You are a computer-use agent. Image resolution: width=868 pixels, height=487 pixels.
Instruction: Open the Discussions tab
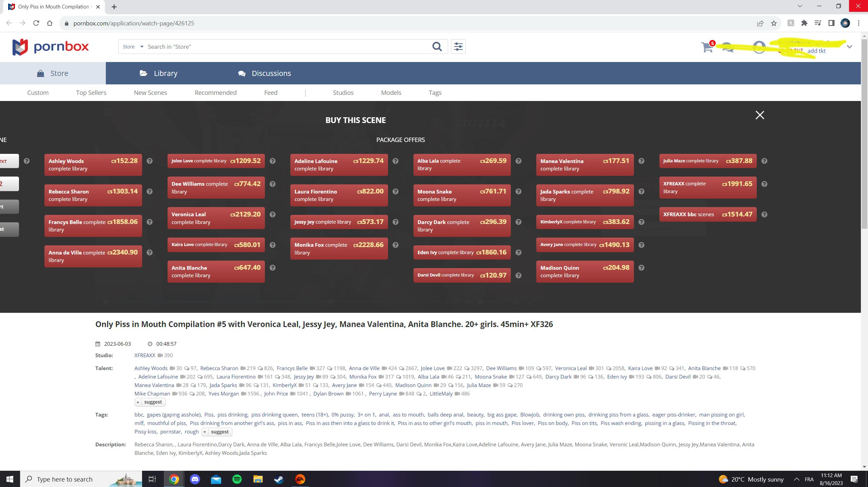265,73
